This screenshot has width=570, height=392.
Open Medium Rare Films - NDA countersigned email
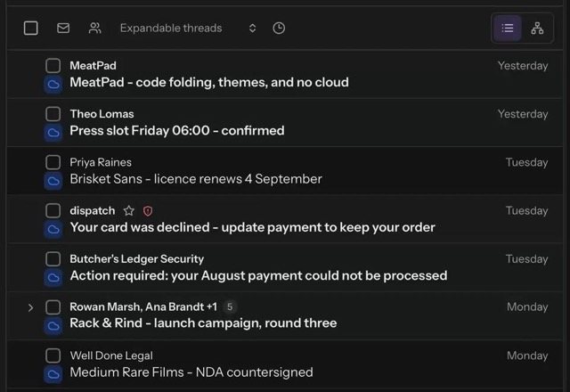click(285, 364)
